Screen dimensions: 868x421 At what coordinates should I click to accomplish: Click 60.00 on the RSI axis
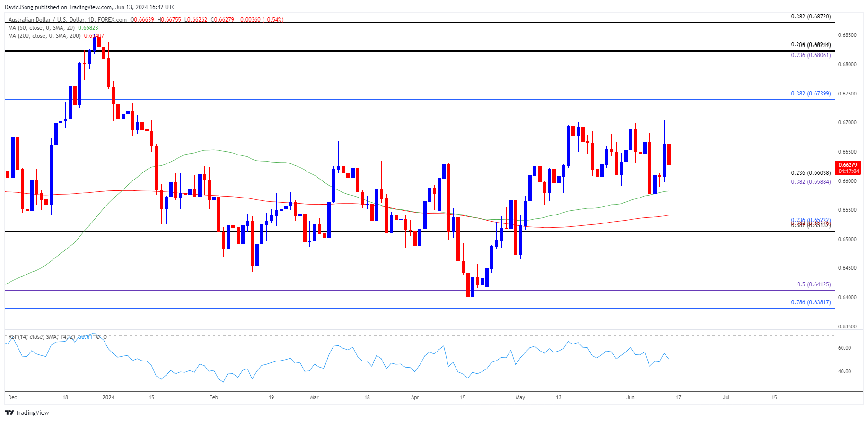click(844, 348)
